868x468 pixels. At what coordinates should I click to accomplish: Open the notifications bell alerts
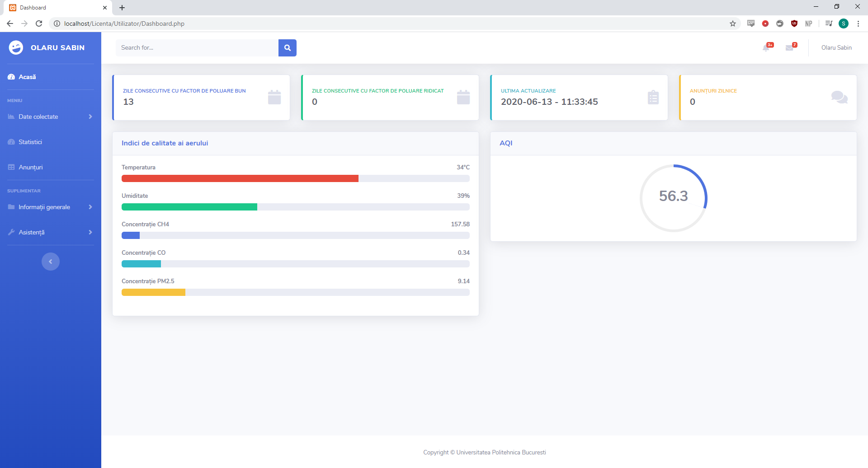point(767,47)
